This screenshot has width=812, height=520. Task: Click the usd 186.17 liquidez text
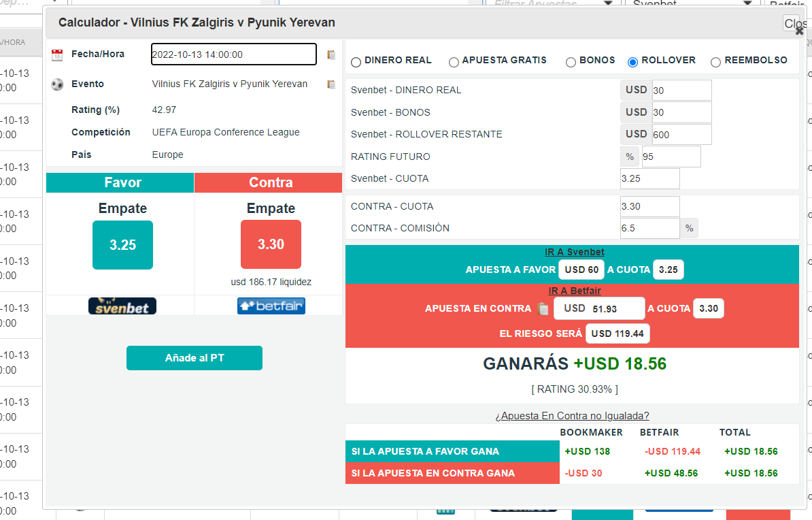click(271, 282)
